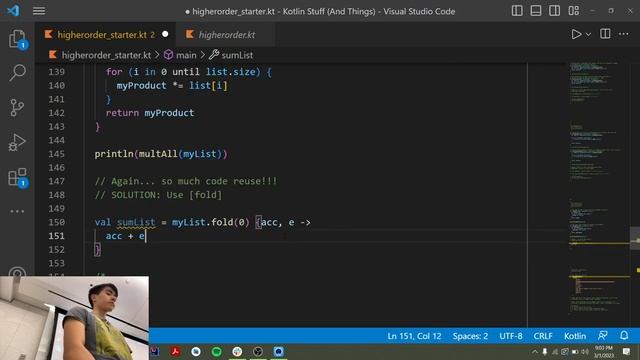
Task: Change indentation via Spaces: 2
Action: (470, 336)
